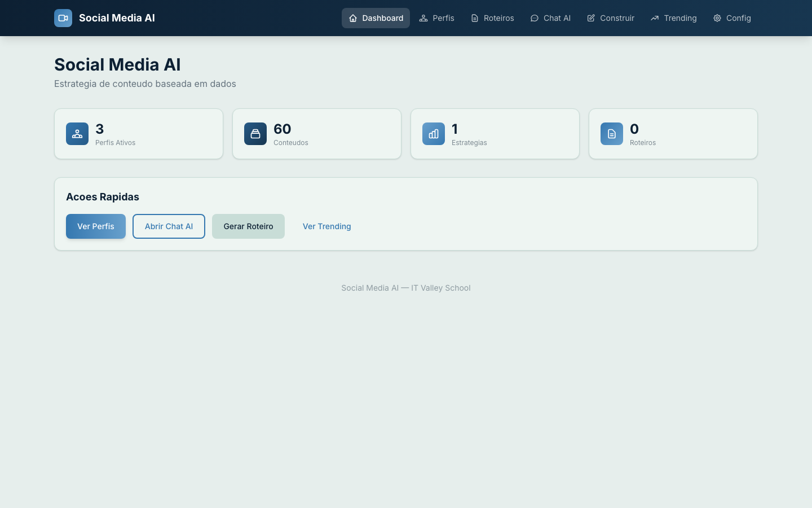Click the Social Media AI brand title
Viewport: 812px width, 508px height.
click(x=117, y=18)
